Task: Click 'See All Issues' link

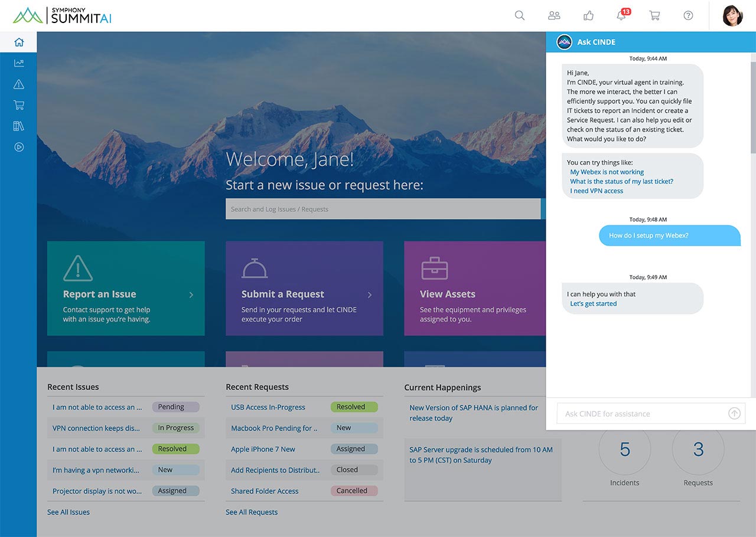Action: [x=69, y=512]
